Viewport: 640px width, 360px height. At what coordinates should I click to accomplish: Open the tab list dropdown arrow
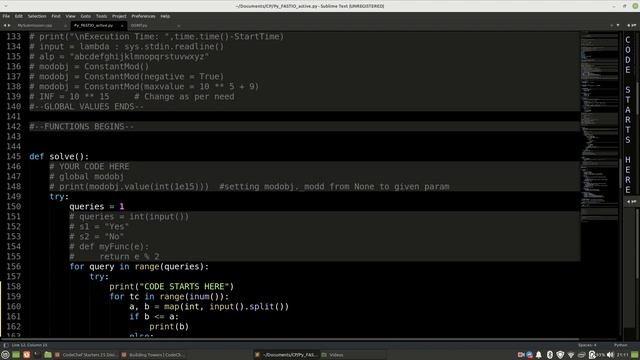coord(618,26)
